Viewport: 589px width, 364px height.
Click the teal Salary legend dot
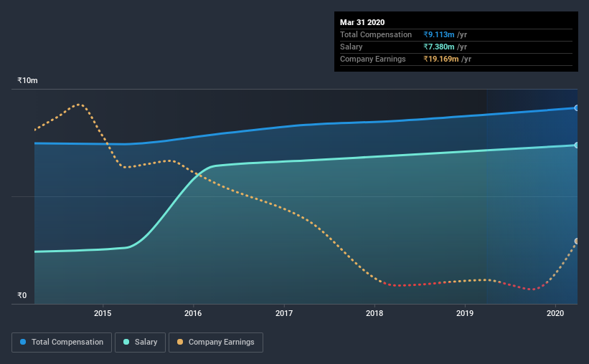click(126, 342)
